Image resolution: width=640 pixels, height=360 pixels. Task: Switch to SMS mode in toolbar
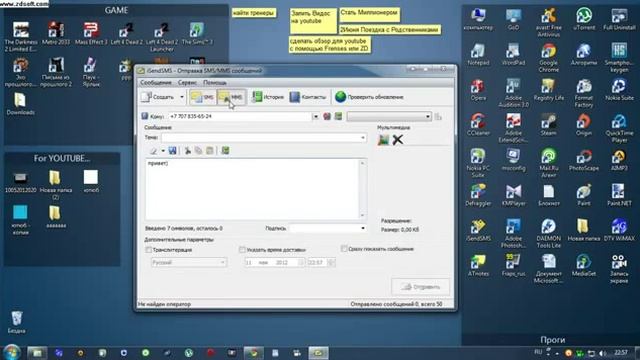pos(203,97)
